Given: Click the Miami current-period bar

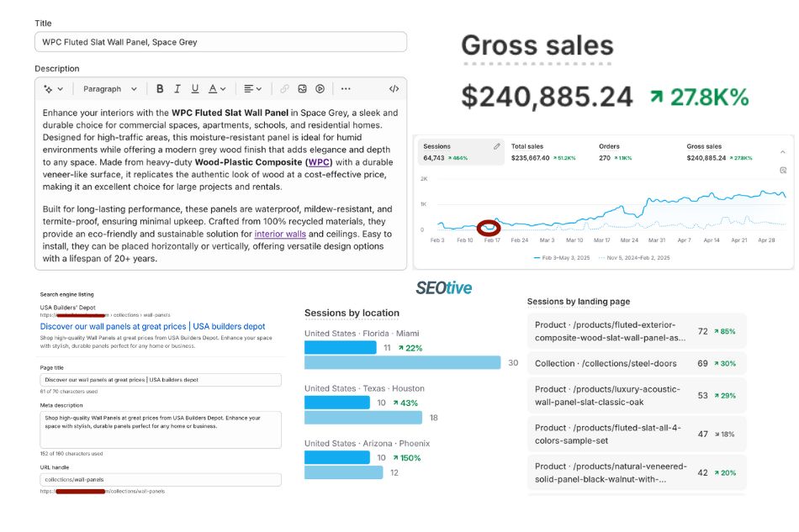Looking at the screenshot, I should point(341,348).
